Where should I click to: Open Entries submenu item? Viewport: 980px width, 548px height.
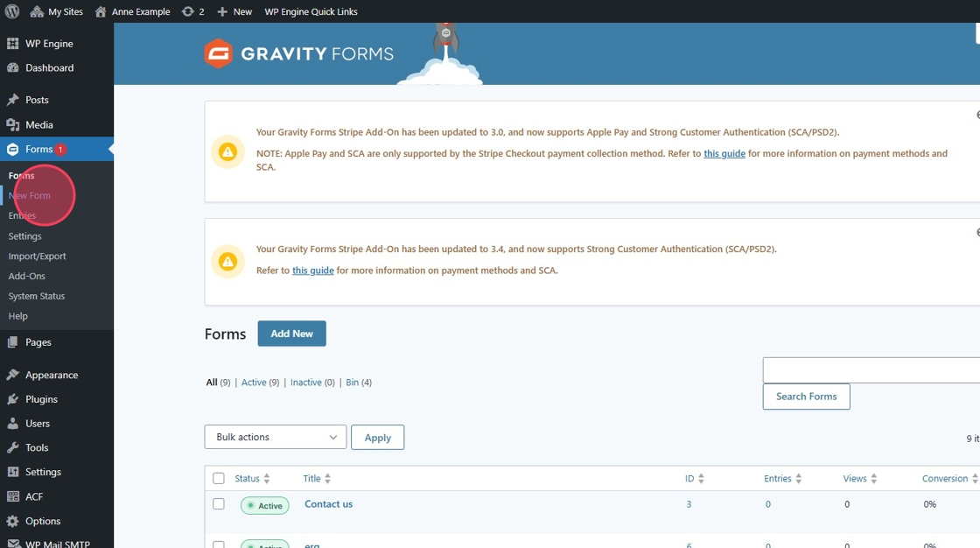pyautogui.click(x=22, y=216)
